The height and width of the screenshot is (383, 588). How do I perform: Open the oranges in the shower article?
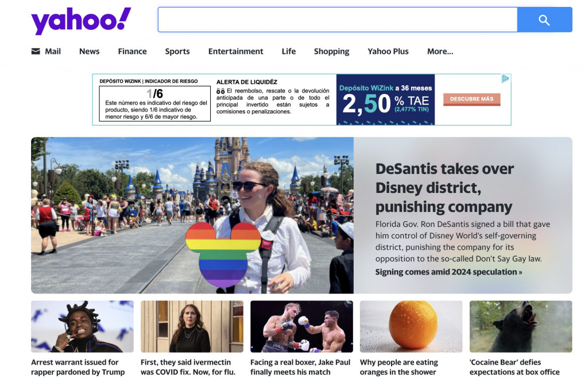click(410, 326)
